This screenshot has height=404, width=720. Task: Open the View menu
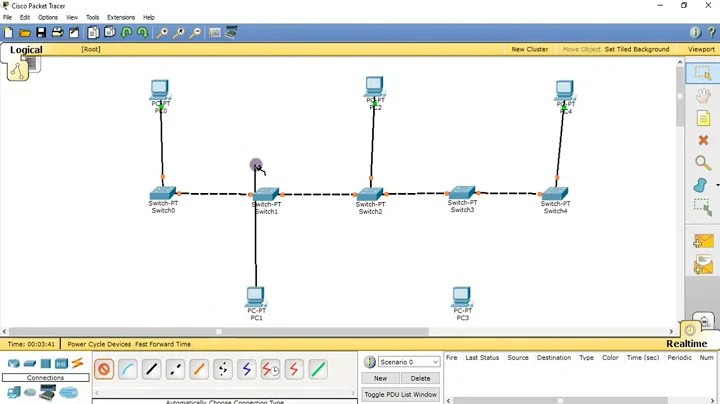[x=72, y=17]
